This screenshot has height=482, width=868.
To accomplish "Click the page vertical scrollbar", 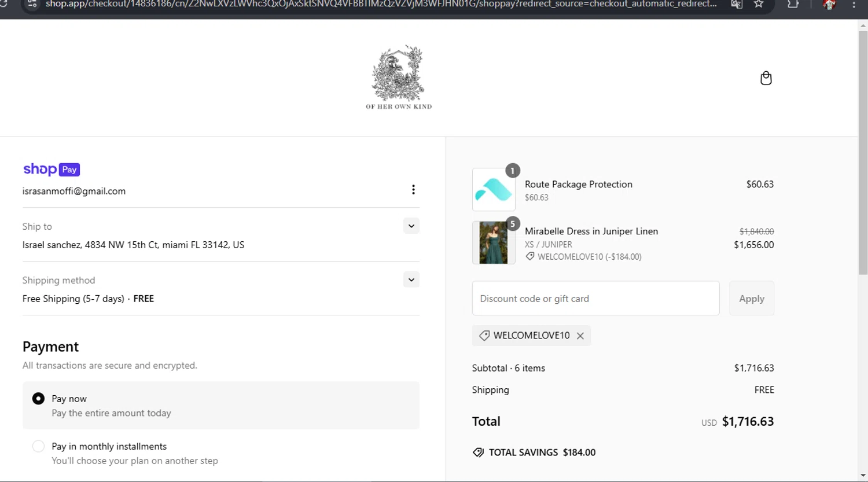I will point(863,153).
